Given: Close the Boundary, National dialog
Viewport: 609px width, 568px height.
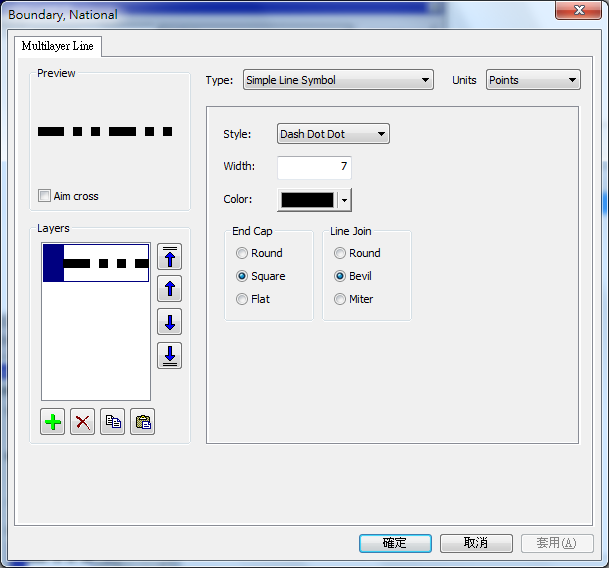Looking at the screenshot, I should [x=579, y=10].
